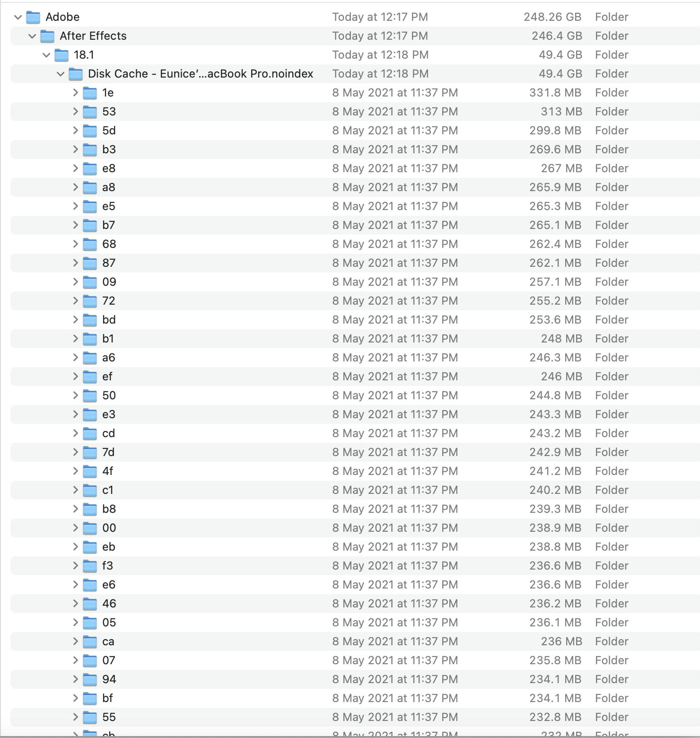Click the 299.8 MB size value

pos(555,131)
